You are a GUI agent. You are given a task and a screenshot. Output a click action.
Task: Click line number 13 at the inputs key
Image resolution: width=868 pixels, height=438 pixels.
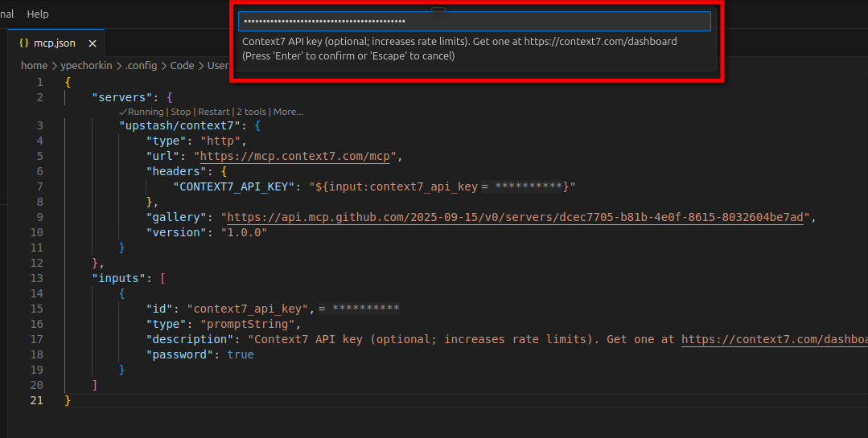(x=36, y=278)
